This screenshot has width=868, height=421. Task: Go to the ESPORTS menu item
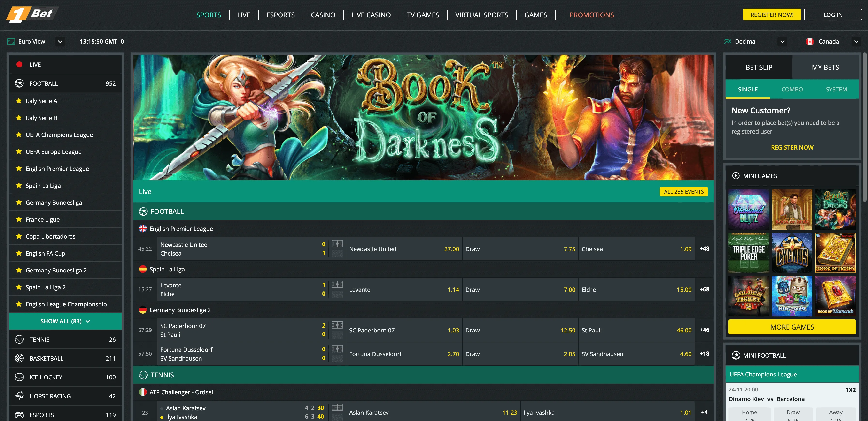pos(280,15)
